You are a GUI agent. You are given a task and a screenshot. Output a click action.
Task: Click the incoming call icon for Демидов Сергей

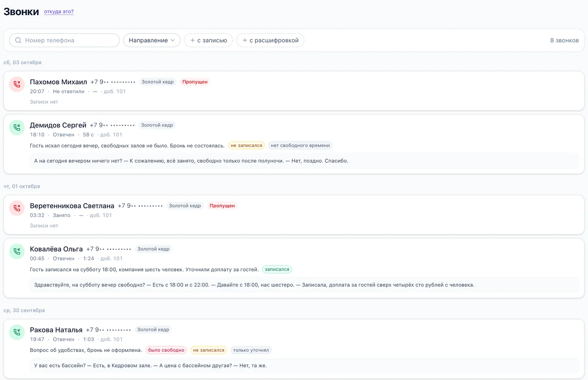[x=17, y=128]
